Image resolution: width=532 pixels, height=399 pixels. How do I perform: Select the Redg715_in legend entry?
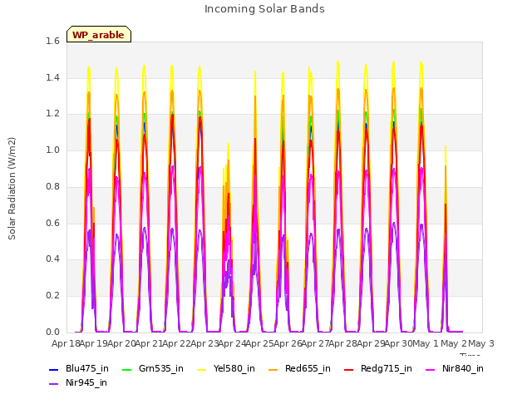[x=378, y=368]
